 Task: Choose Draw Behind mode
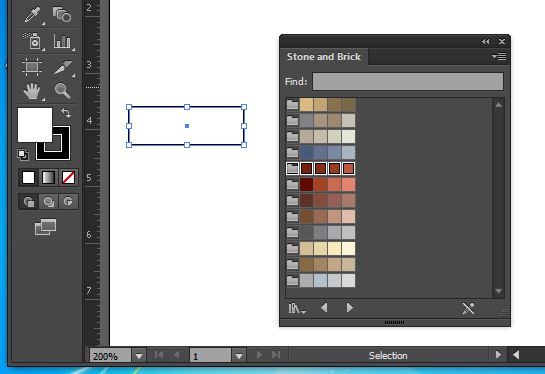(49, 202)
